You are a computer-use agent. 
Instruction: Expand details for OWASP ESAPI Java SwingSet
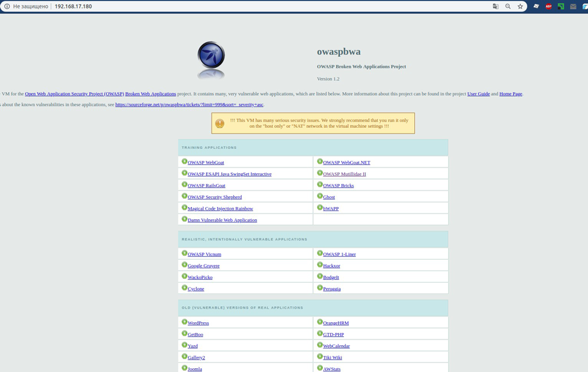[184, 173]
